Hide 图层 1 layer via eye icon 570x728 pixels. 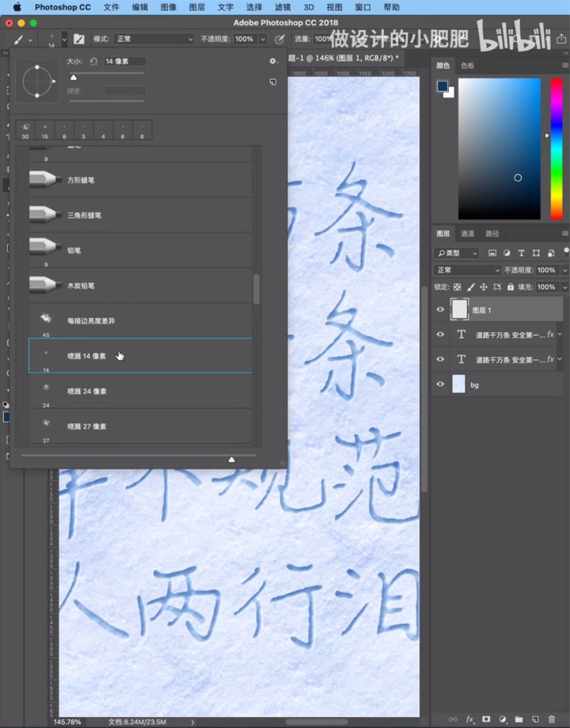[x=440, y=310]
